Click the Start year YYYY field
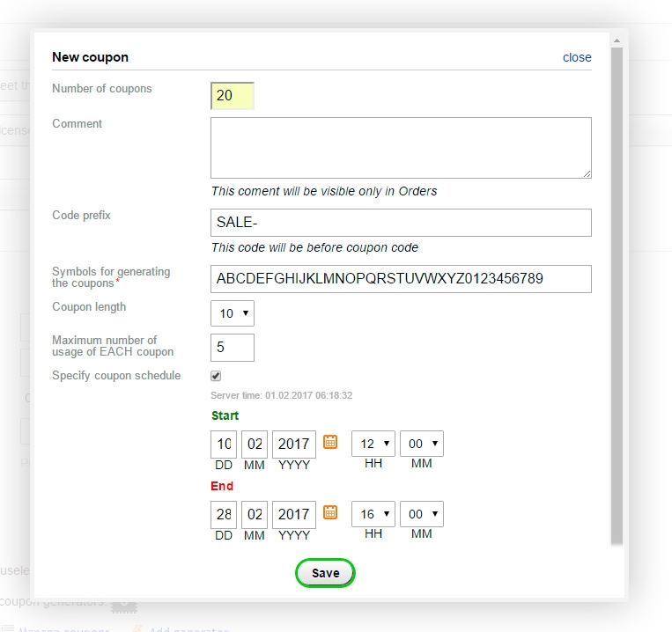The width and height of the screenshot is (672, 632). tap(293, 444)
